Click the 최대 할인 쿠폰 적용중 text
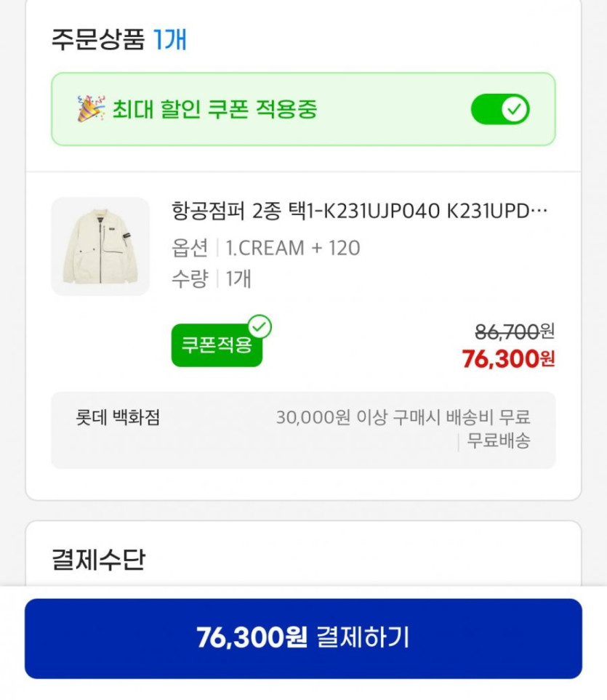Viewport: 607px width, 700px height. (x=214, y=110)
